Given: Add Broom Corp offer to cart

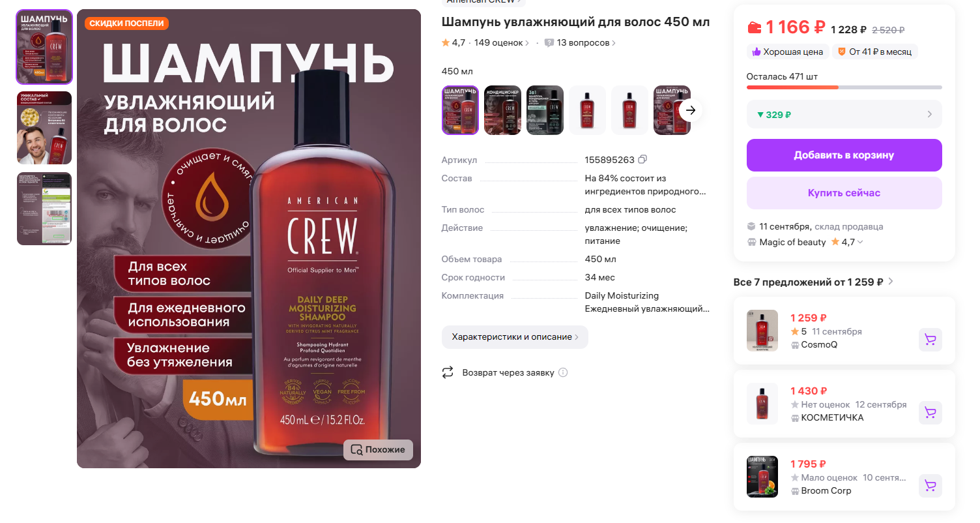Looking at the screenshot, I should [x=930, y=486].
